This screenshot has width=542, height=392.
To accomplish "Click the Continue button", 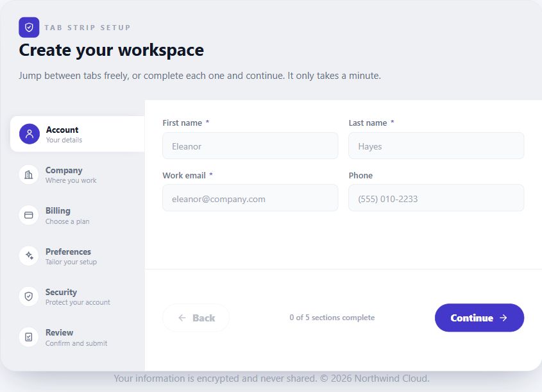I will point(479,318).
